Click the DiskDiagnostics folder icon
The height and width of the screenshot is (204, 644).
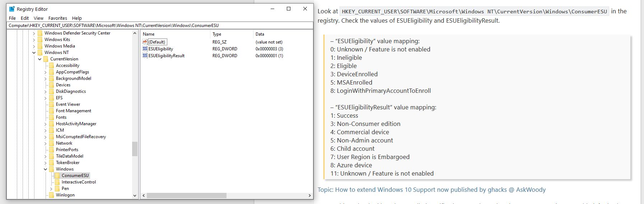click(x=52, y=91)
